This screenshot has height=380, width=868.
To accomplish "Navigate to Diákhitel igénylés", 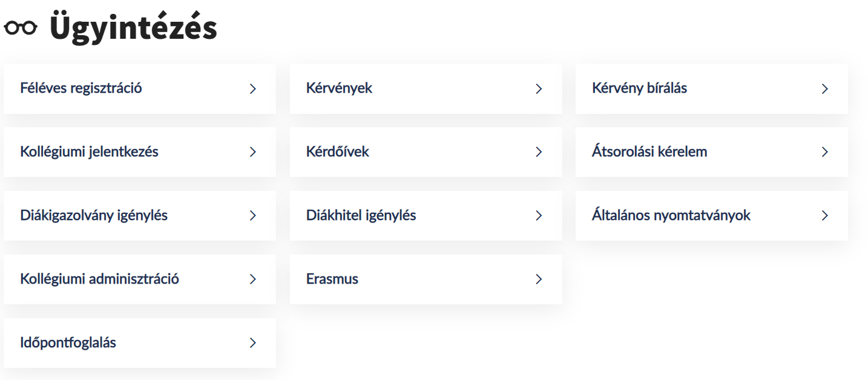I will click(x=361, y=216).
